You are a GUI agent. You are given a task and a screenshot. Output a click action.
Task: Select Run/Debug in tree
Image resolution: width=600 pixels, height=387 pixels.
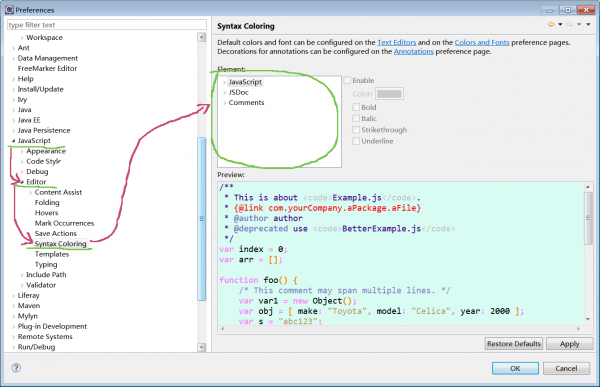36,347
